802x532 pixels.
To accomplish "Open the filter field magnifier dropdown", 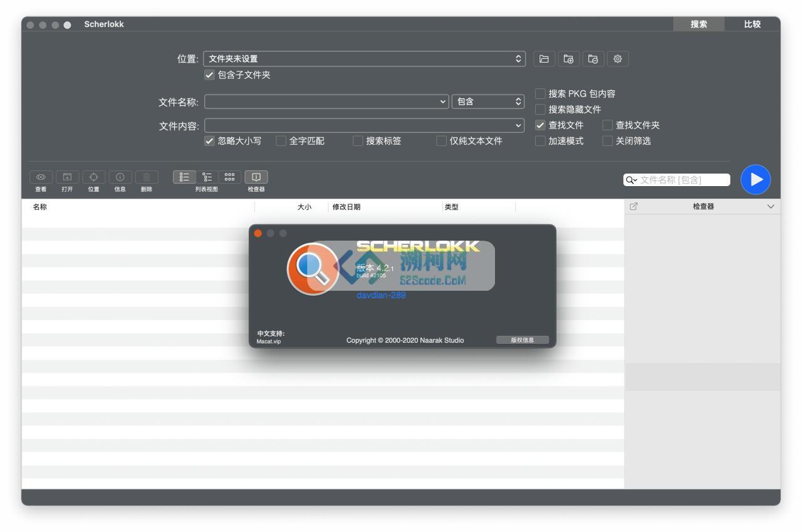I will [x=631, y=180].
